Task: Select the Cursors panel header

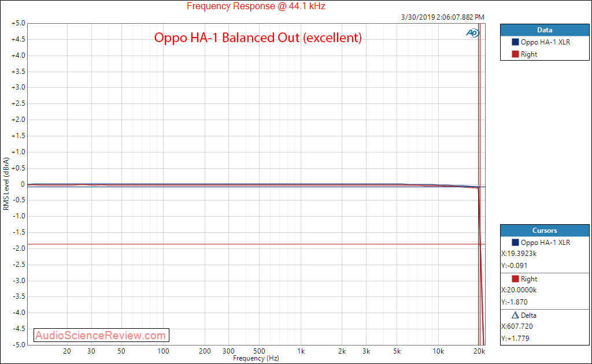Action: [545, 231]
